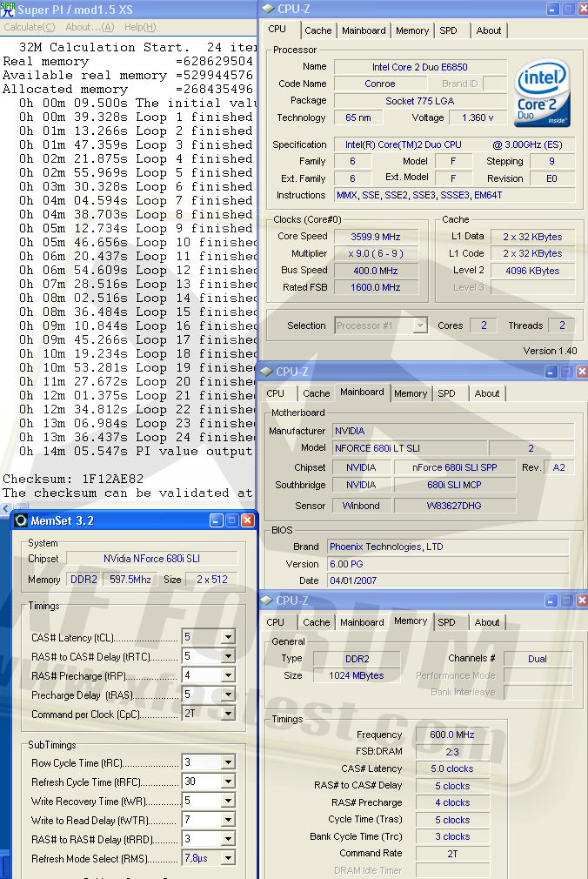This screenshot has height=879, width=588.
Task: Switch to Mainboard tab in top CPU-Z window
Action: (x=364, y=30)
